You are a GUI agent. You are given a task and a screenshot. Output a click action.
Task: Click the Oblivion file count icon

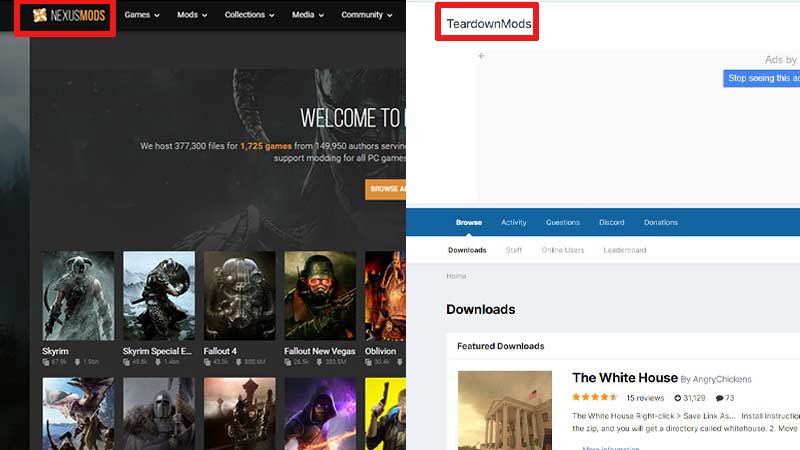[368, 362]
